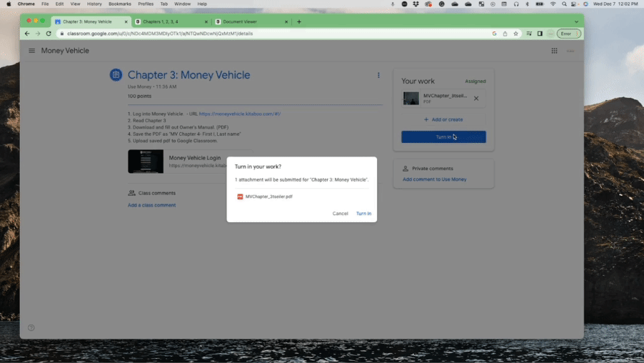Image resolution: width=644 pixels, height=363 pixels.
Task: Remove the MVChapter_3tseil attachment with X
Action: pos(476,98)
